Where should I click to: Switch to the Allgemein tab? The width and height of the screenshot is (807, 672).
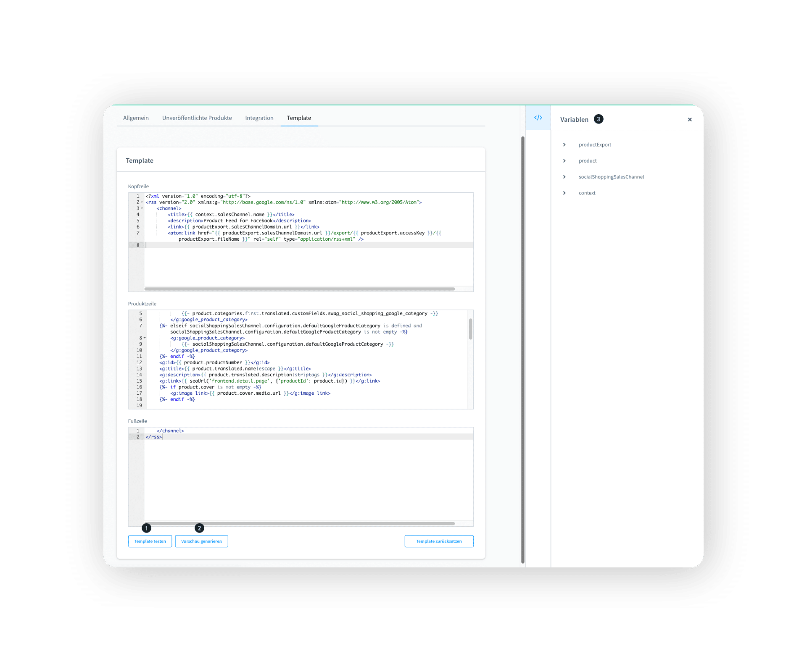coord(136,118)
